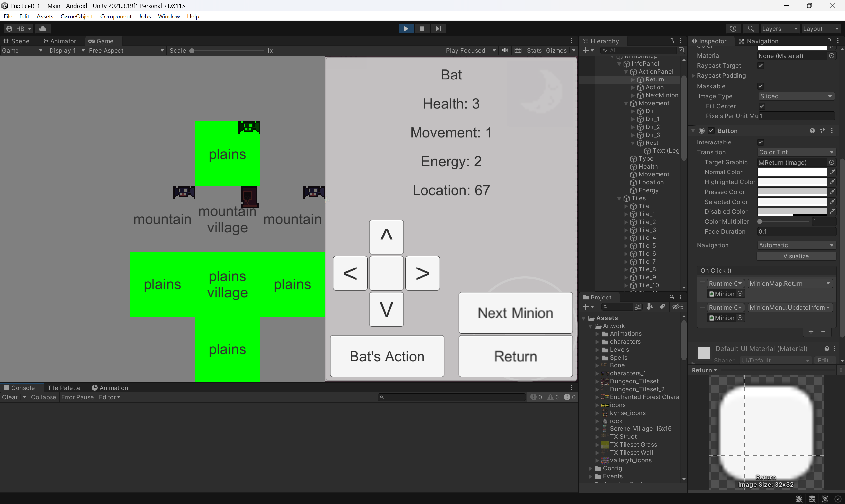This screenshot has width=845, height=504.
Task: Uncheck the Raycast Target checkbox
Action: point(761,66)
